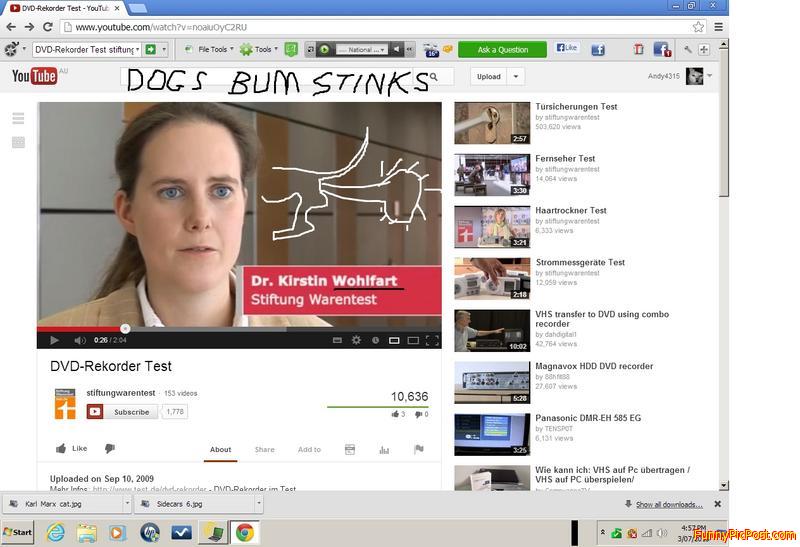Open the Add to tab

click(309, 450)
